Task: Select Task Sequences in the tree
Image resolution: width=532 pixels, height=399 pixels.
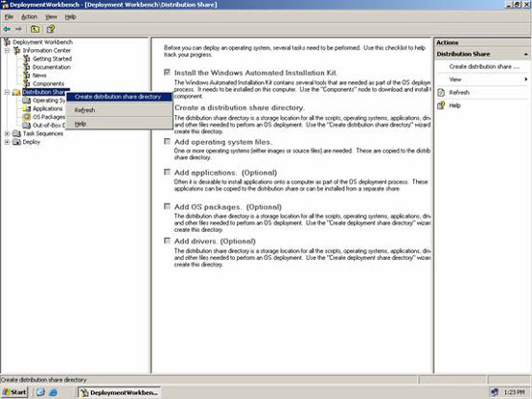Action: click(x=43, y=133)
